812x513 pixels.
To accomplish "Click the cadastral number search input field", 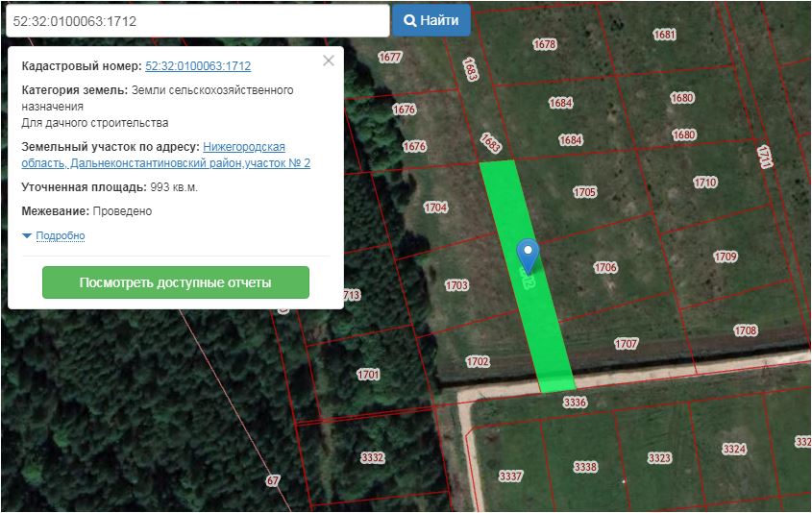I will [195, 20].
